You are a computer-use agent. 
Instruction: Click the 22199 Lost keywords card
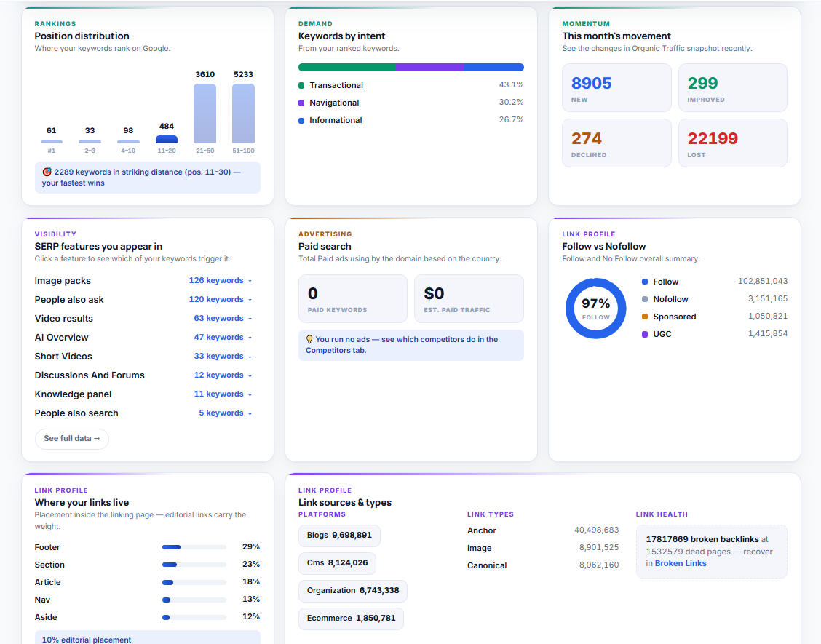732,143
